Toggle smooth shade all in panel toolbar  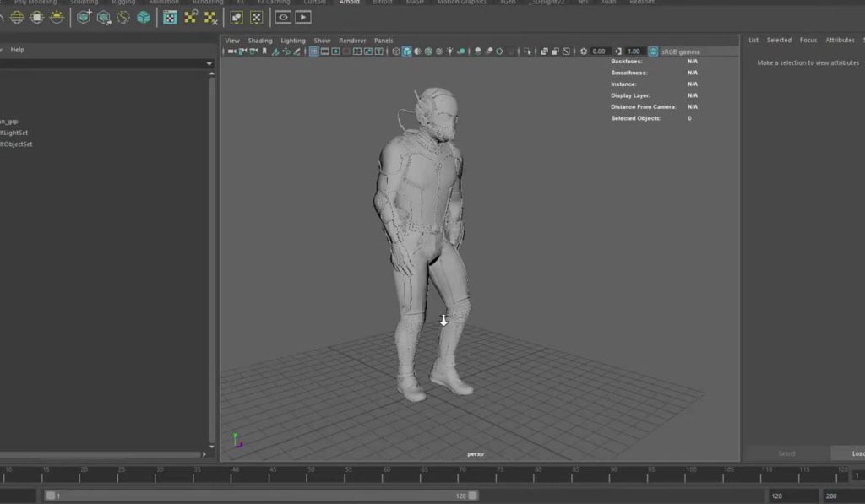tap(406, 51)
